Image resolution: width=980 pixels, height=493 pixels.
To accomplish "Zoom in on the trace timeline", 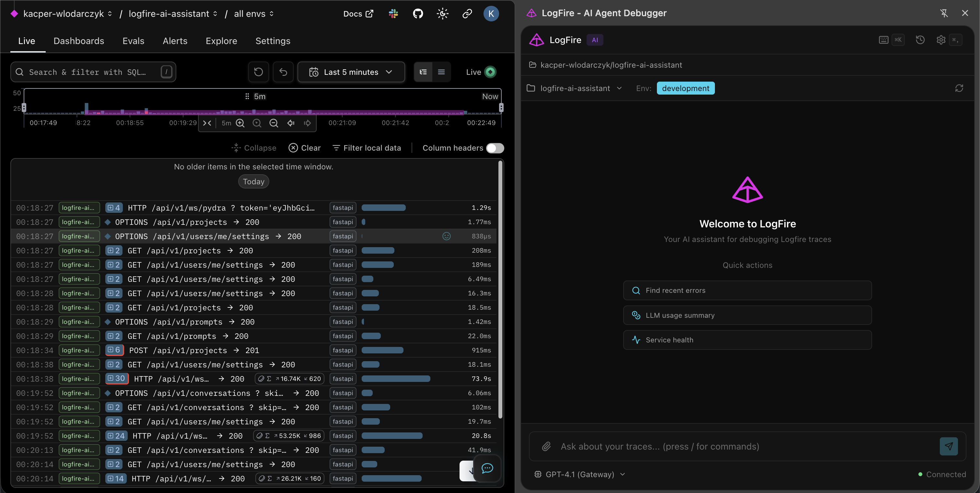I will (240, 123).
